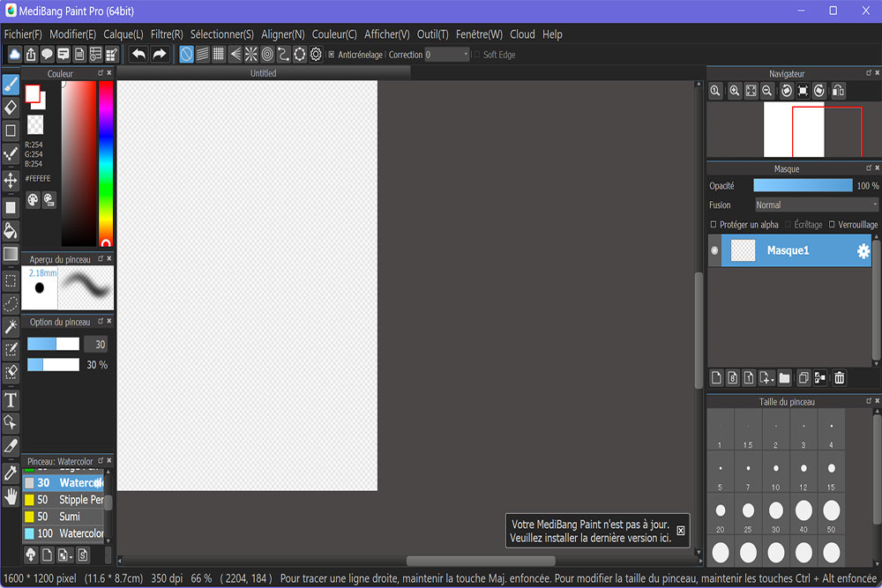Open the Afficher menu

click(x=387, y=34)
